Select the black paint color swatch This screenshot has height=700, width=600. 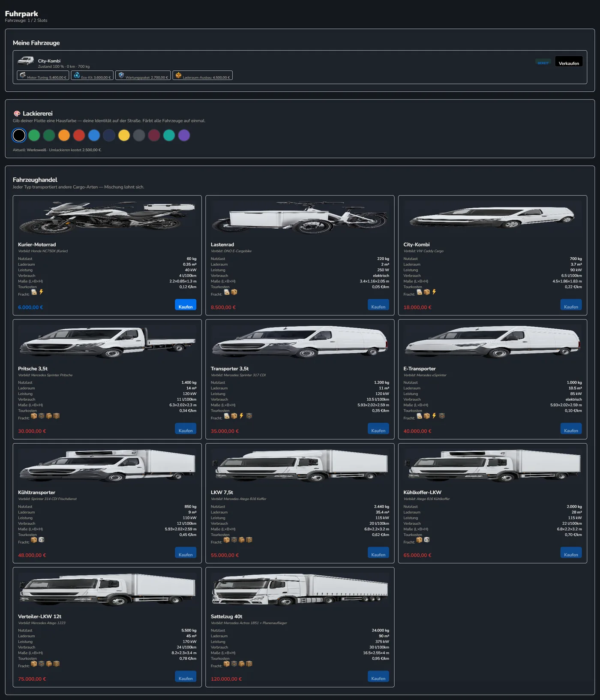[19, 135]
